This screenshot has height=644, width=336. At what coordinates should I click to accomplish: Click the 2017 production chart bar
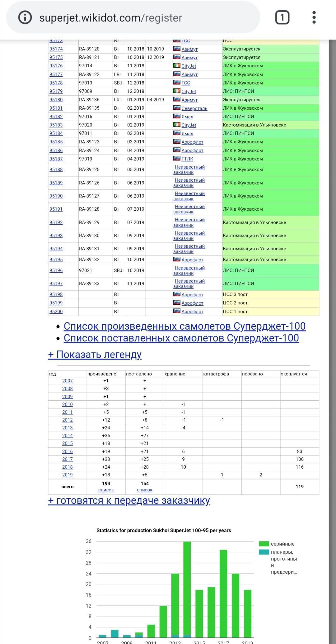(223, 594)
